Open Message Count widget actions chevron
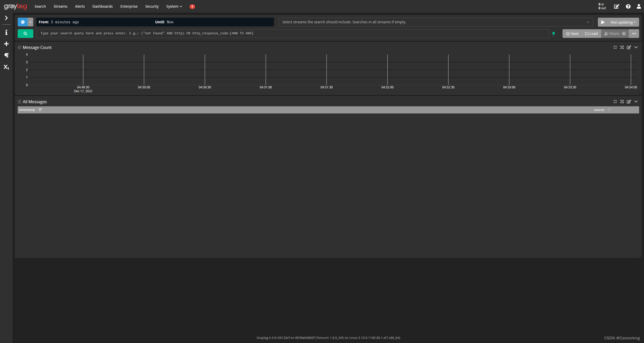This screenshot has height=343, width=644. tap(636, 47)
